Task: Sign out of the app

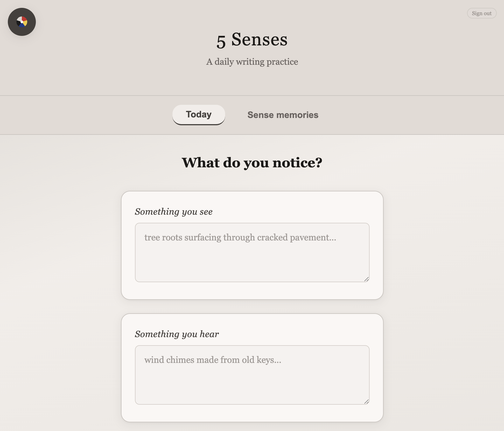Action: [482, 13]
